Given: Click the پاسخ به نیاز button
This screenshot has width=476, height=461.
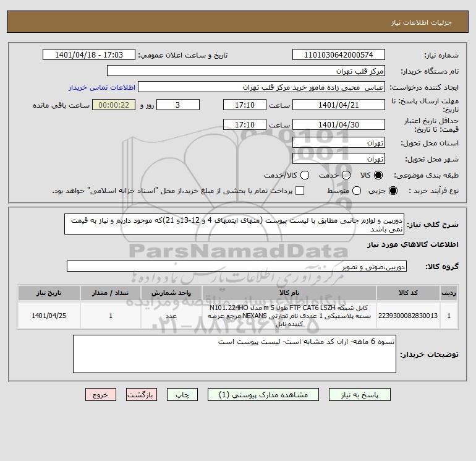Looking at the screenshot, I should tap(360, 395).
